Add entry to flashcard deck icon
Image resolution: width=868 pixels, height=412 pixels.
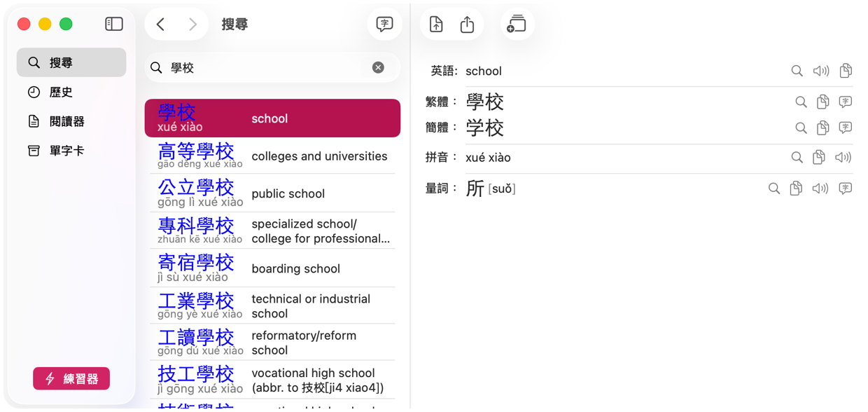coord(517,25)
